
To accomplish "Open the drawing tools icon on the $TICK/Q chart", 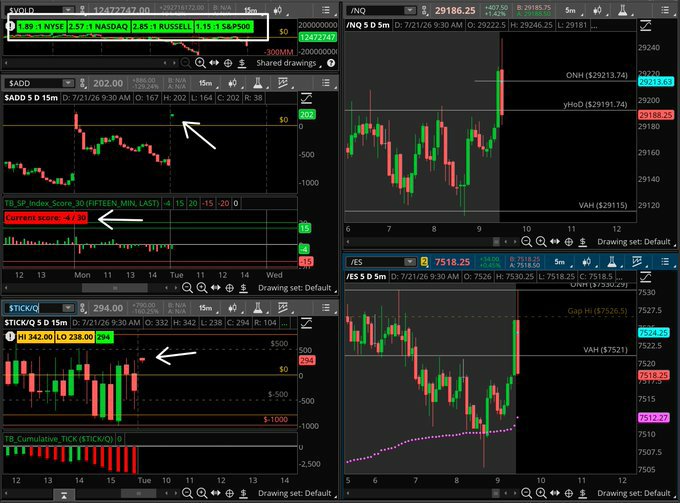I will 306,323.
